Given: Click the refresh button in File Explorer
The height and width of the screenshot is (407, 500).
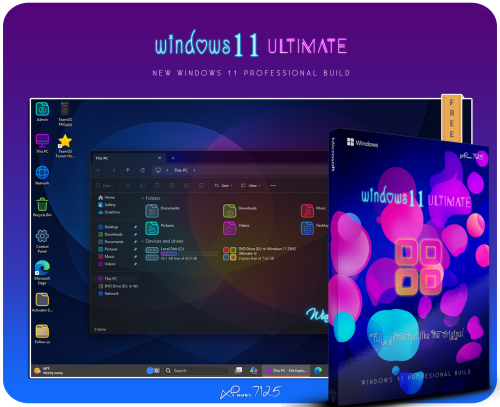Looking at the screenshot, I should (x=142, y=170).
